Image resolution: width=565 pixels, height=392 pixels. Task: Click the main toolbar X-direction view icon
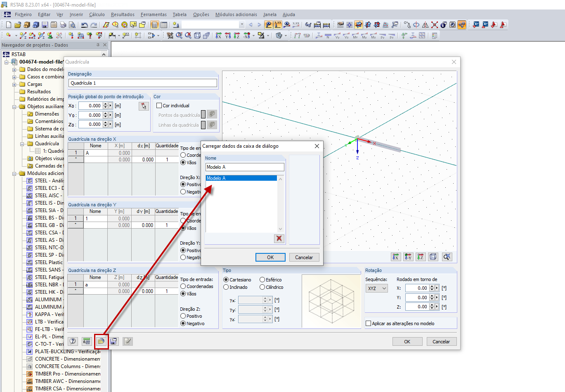(218, 35)
